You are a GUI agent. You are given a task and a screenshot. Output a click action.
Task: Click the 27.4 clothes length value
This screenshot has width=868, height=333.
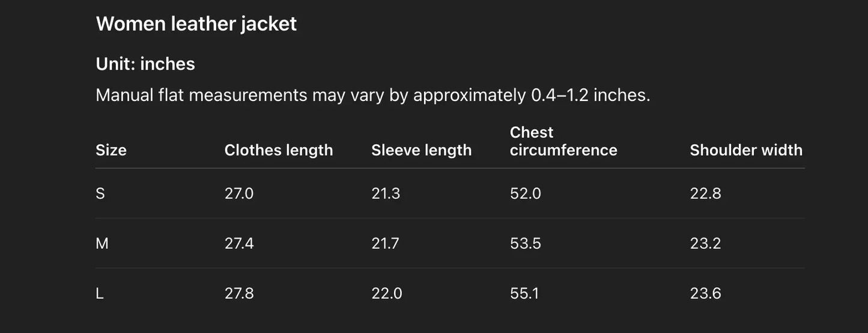[x=238, y=243]
